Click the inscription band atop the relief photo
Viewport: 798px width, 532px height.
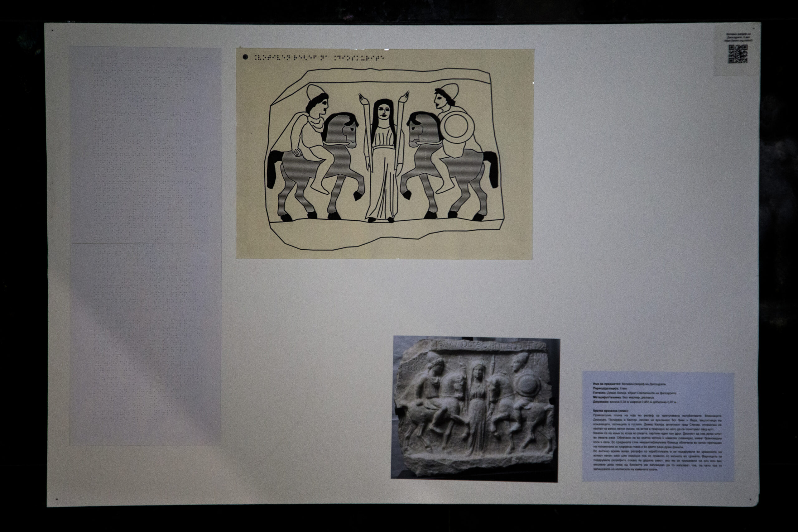click(488, 346)
